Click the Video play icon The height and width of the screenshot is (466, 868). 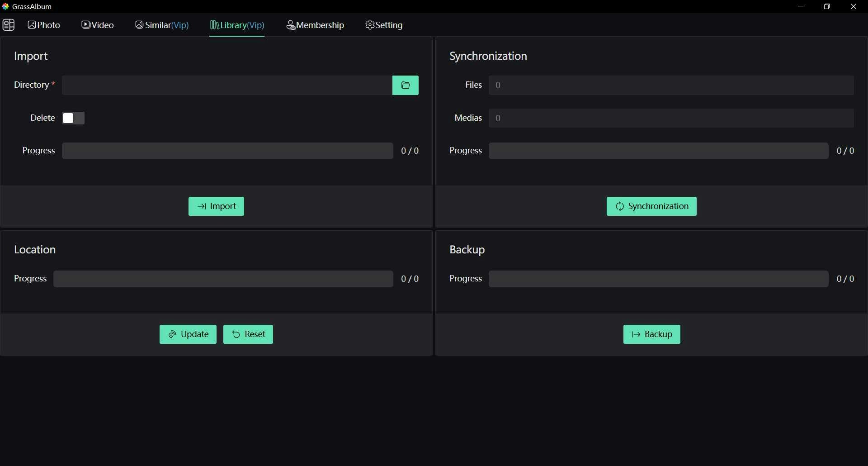(x=87, y=25)
